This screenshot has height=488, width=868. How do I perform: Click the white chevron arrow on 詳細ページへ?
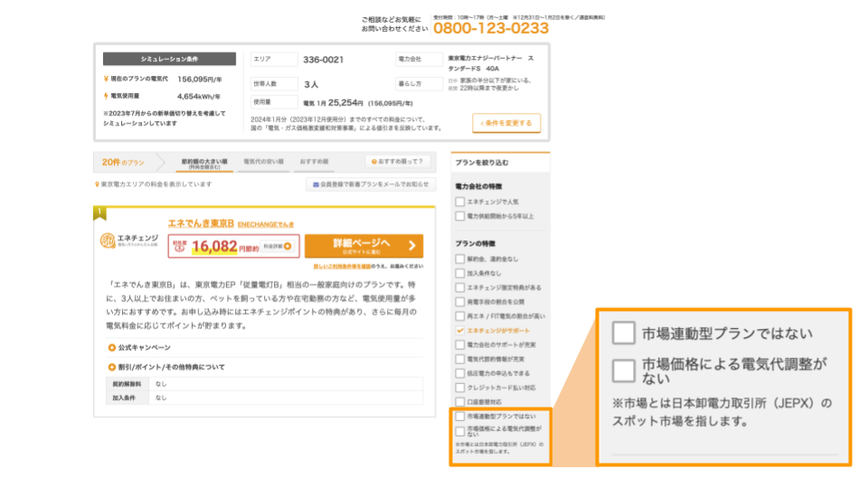pyautogui.click(x=412, y=246)
